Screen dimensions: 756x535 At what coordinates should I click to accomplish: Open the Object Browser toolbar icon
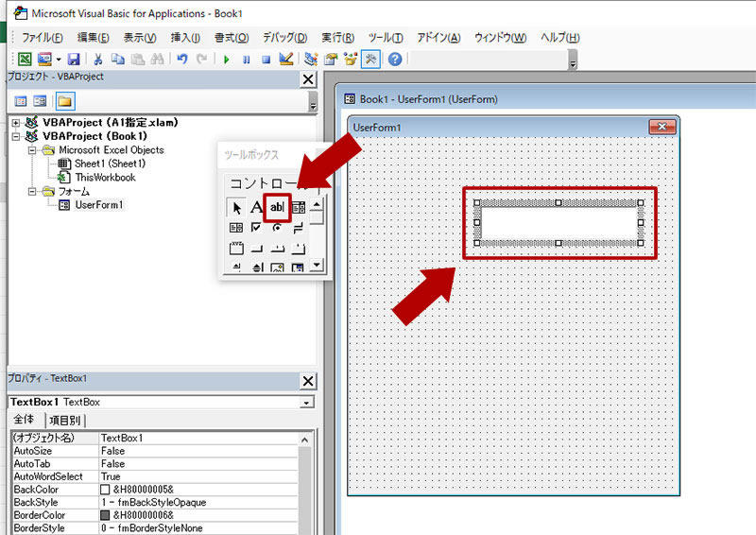[x=351, y=60]
